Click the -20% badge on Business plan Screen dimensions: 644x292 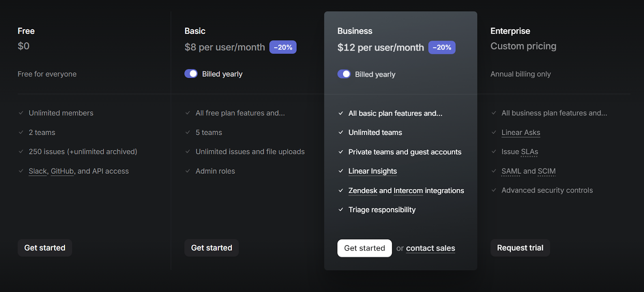click(442, 47)
